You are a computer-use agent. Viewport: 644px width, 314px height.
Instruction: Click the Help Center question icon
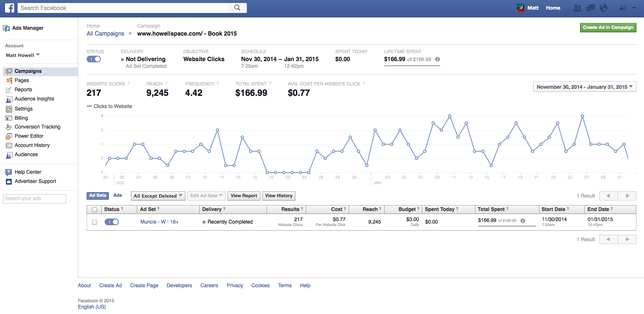pyautogui.click(x=8, y=172)
